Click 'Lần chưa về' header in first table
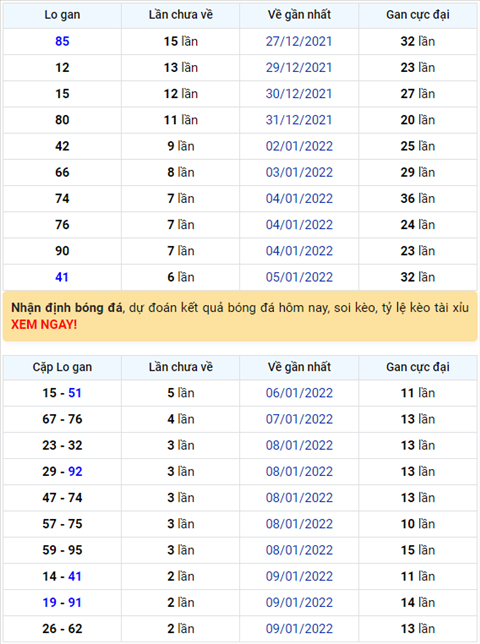480x644 pixels. pyautogui.click(x=181, y=15)
